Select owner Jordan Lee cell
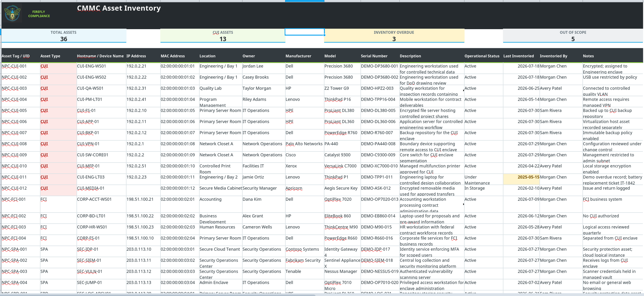Image resolution: width=644 pixels, height=296 pixels. pyautogui.click(x=264, y=68)
